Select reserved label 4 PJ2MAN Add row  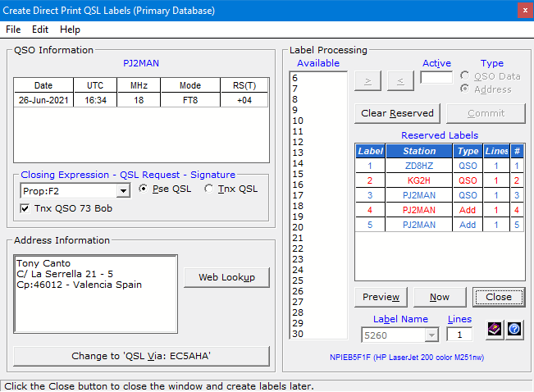(x=440, y=210)
